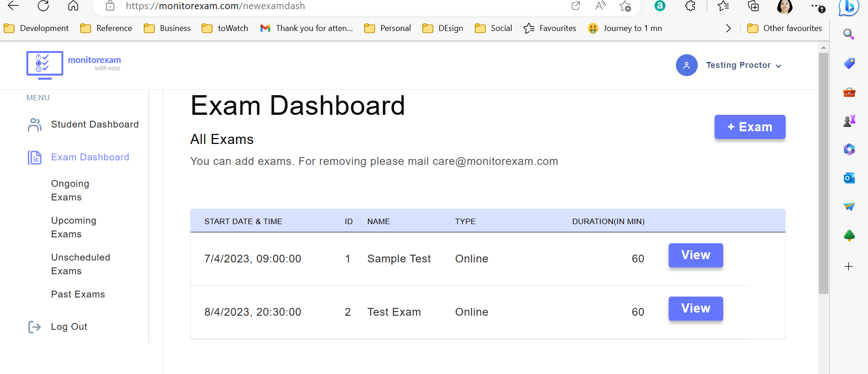View the Test Exam row

[x=695, y=308]
